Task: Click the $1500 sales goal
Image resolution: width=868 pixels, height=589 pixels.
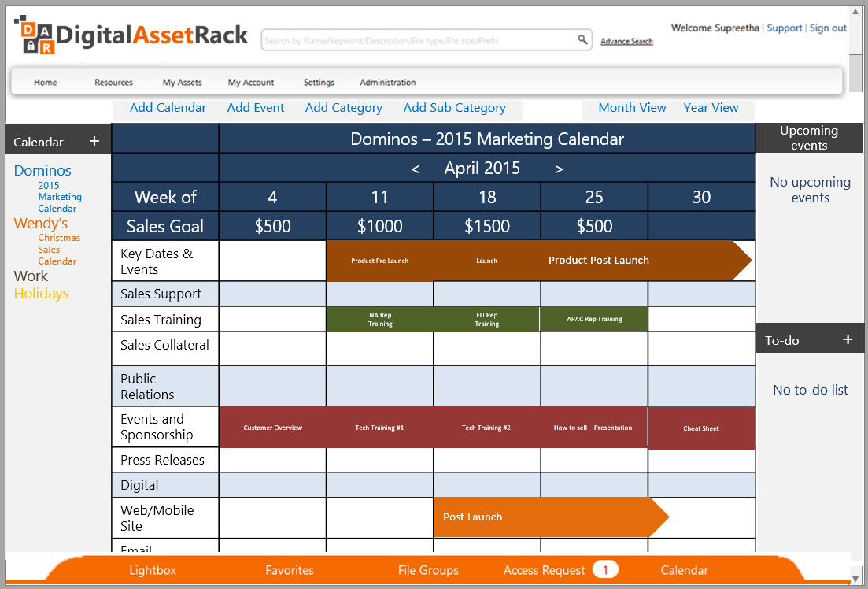Action: pos(487,226)
